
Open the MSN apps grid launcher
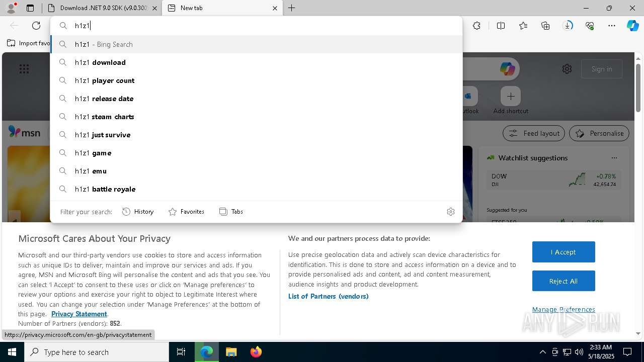(x=24, y=69)
